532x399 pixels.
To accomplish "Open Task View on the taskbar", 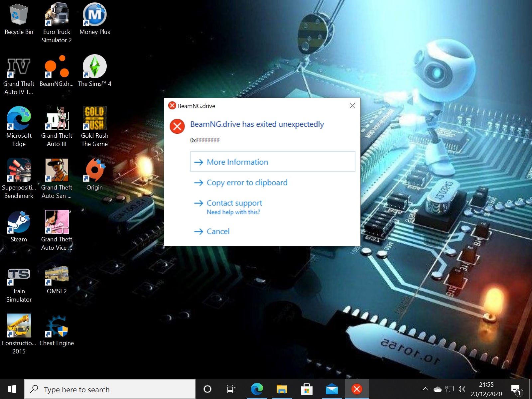I will coord(231,389).
